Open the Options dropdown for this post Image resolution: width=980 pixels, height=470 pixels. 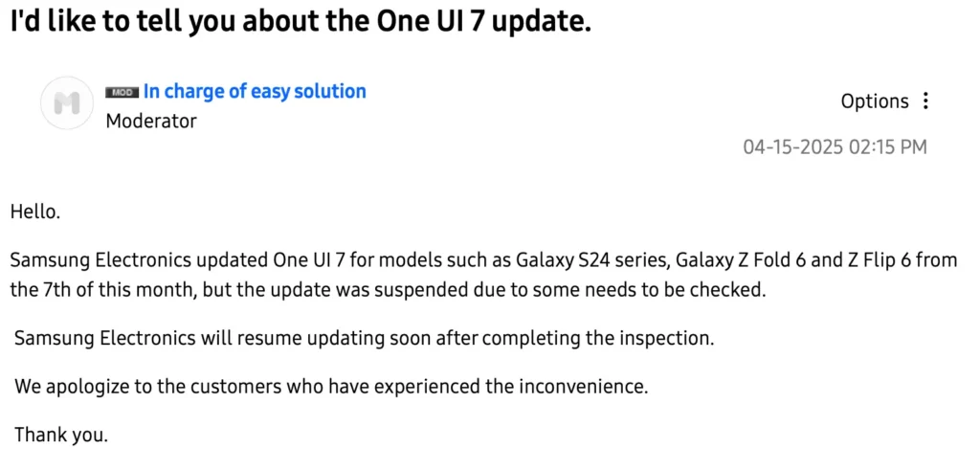click(x=875, y=101)
